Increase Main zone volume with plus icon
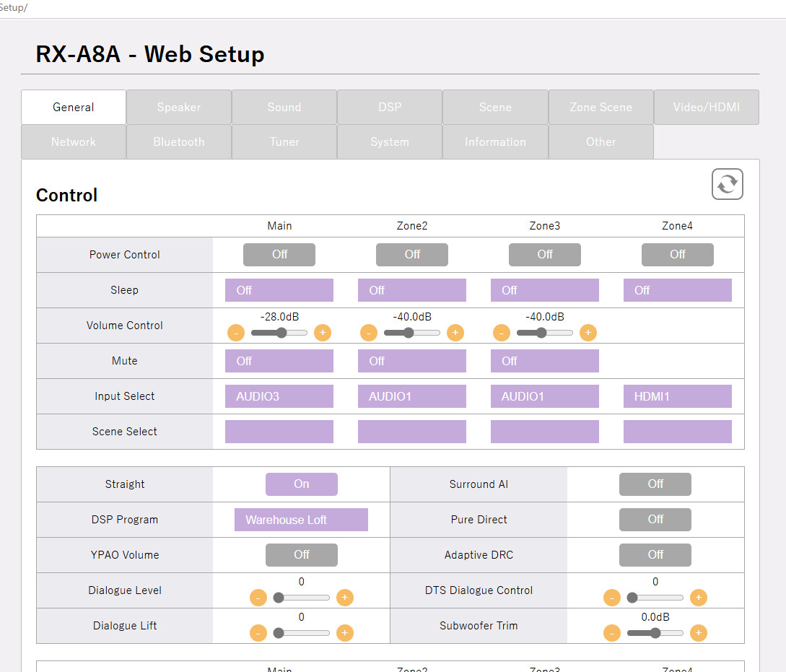The height and width of the screenshot is (672, 786). (323, 333)
